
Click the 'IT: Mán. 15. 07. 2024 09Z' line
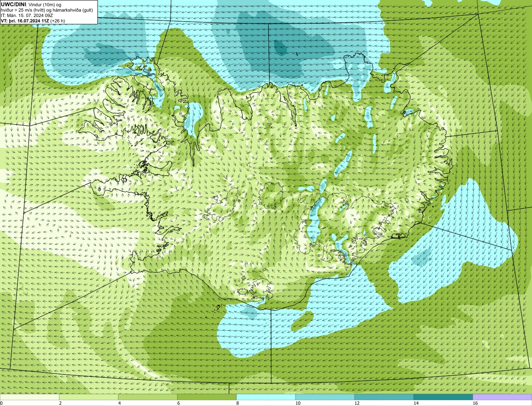[27, 15]
